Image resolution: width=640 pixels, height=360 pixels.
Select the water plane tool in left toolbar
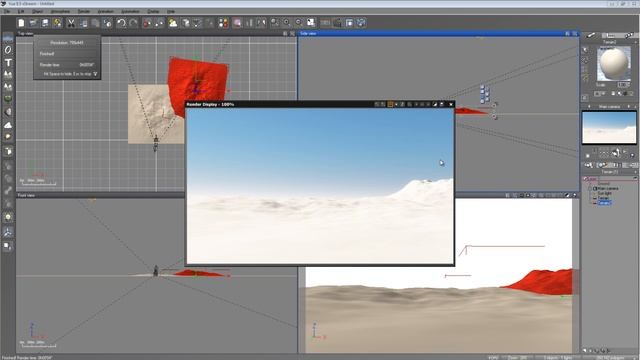pyautogui.click(x=8, y=38)
